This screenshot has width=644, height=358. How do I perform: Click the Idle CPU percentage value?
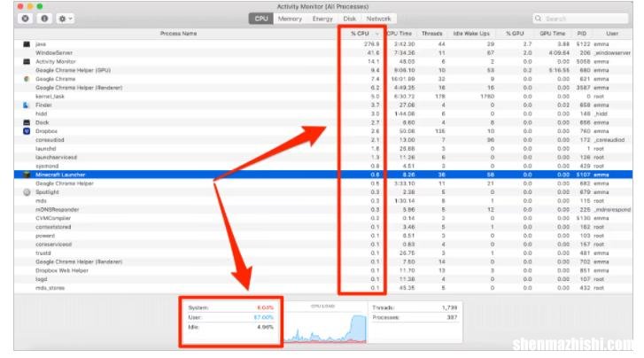(266, 327)
